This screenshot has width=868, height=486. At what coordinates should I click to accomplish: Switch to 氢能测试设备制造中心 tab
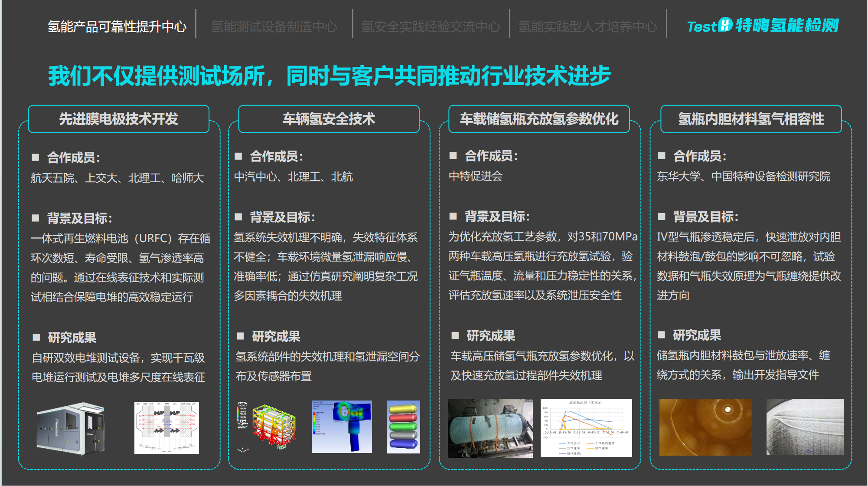click(x=274, y=27)
